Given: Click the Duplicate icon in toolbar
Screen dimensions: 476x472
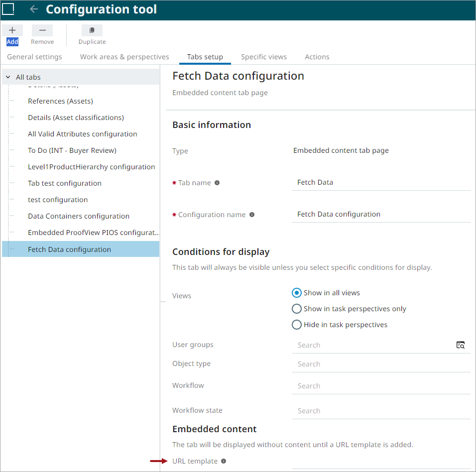Looking at the screenshot, I should tap(92, 31).
